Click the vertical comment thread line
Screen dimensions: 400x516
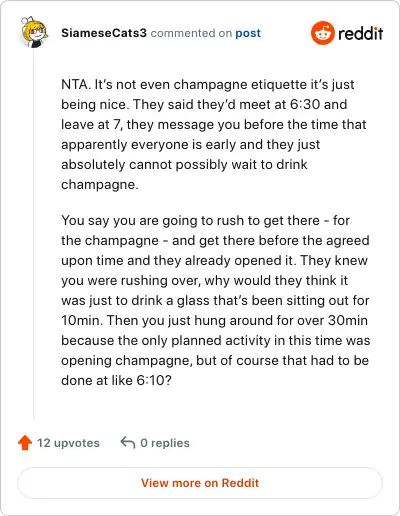click(x=34, y=235)
